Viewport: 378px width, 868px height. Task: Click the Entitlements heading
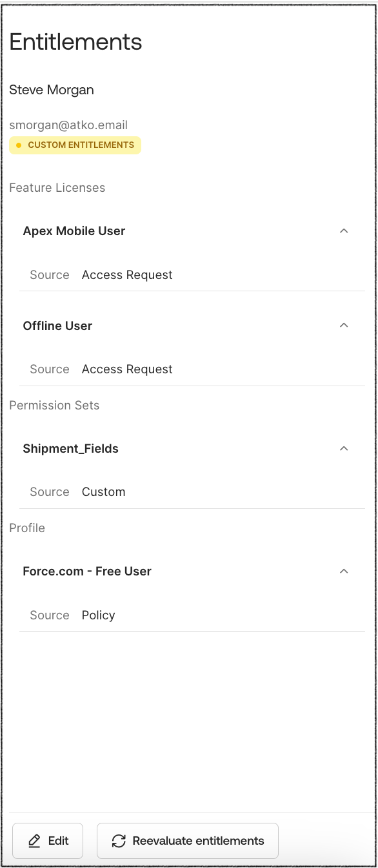coord(75,42)
